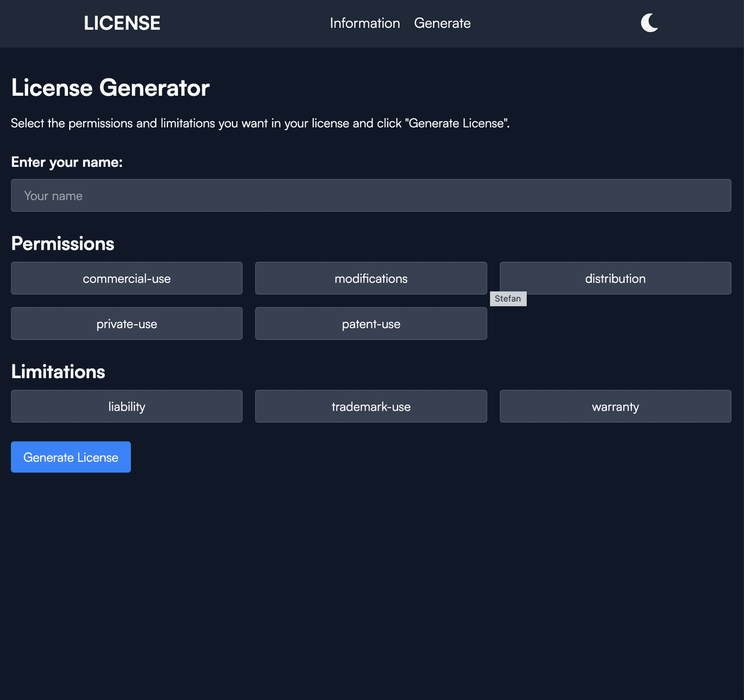Go to the Generate nav link

click(x=442, y=23)
